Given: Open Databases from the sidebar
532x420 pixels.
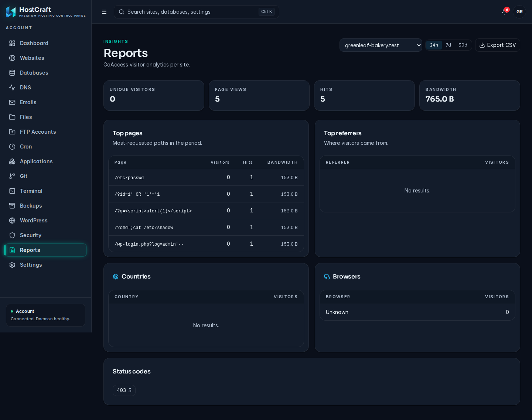Looking at the screenshot, I should coord(46,73).
